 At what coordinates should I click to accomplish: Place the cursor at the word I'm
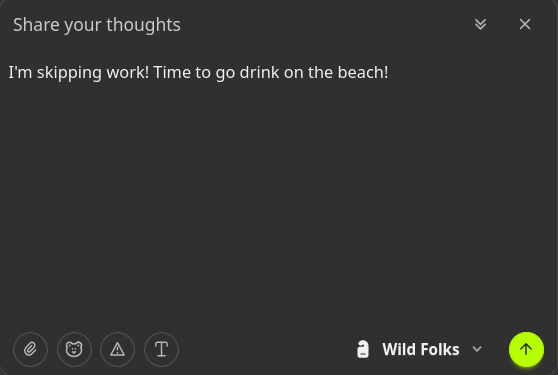(20, 73)
